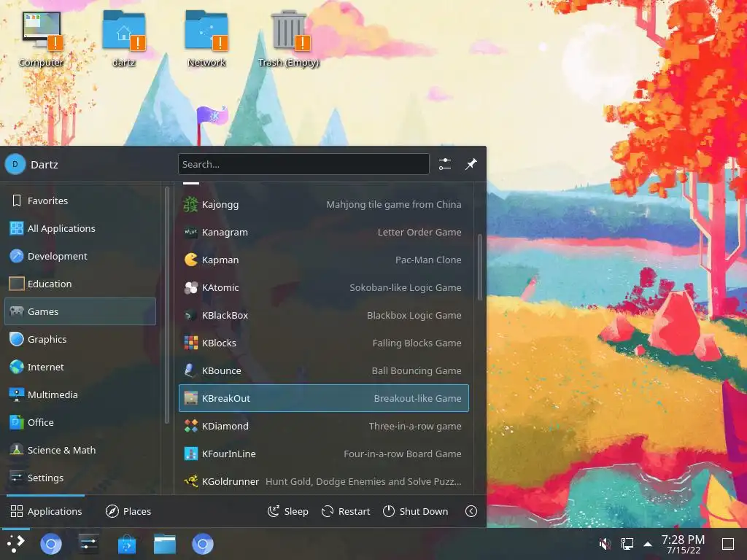Launch the Kajongg mahjong game

323,204
